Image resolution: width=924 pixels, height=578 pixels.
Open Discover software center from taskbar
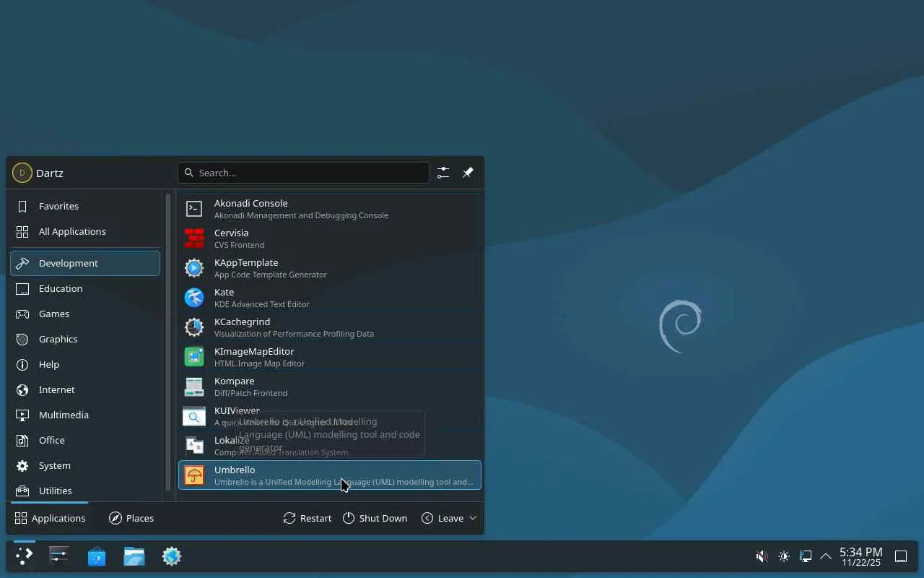click(x=97, y=556)
